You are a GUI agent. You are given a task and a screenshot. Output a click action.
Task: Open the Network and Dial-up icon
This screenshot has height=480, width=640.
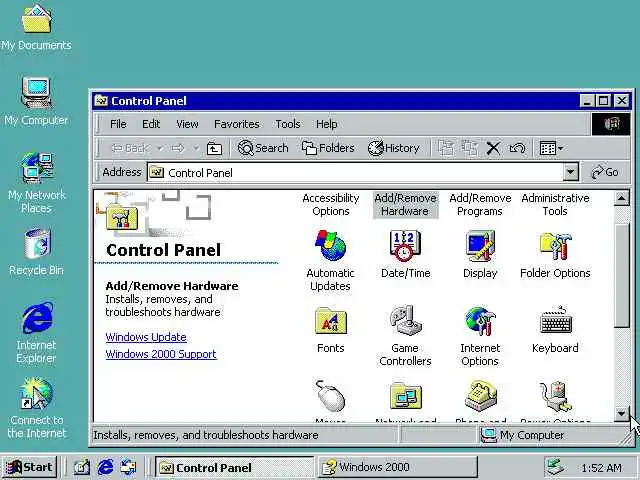click(405, 396)
